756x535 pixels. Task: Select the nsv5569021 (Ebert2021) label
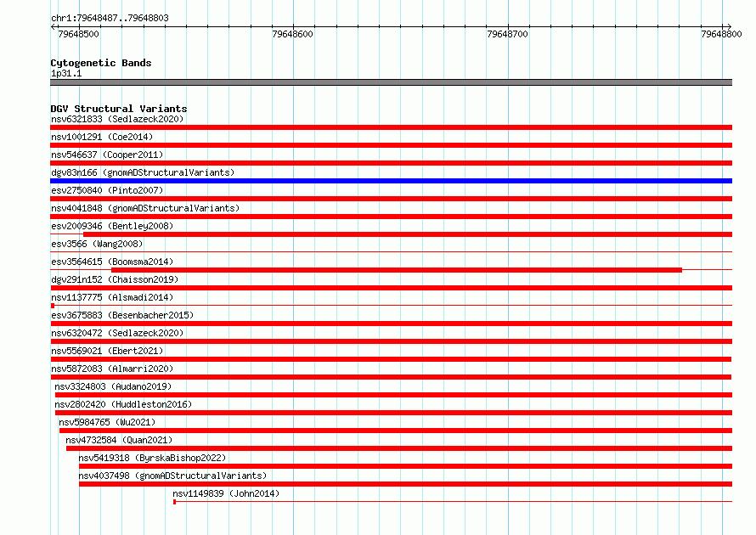click(107, 351)
